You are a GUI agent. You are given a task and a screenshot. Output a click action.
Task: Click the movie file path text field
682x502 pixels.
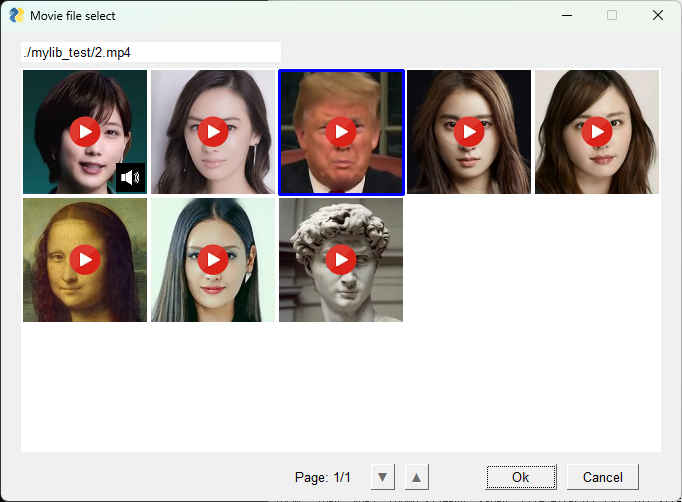point(150,52)
